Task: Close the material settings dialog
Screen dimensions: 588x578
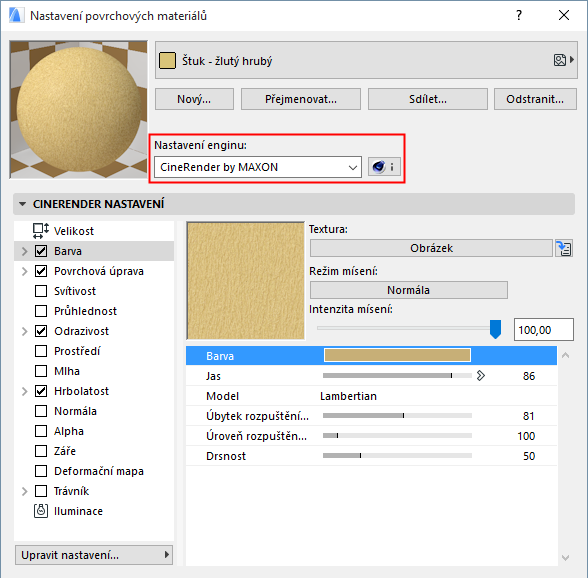Action: [x=564, y=15]
